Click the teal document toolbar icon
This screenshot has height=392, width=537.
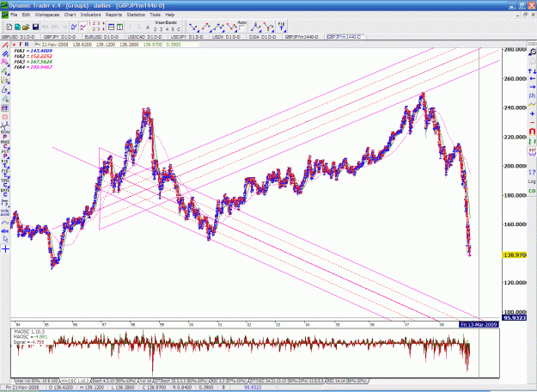tap(17, 27)
